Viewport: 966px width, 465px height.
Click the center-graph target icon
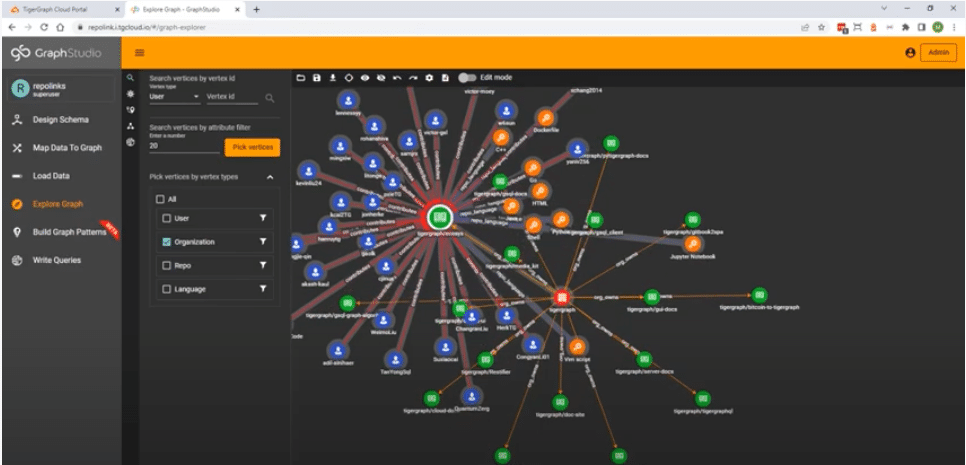[x=349, y=78]
